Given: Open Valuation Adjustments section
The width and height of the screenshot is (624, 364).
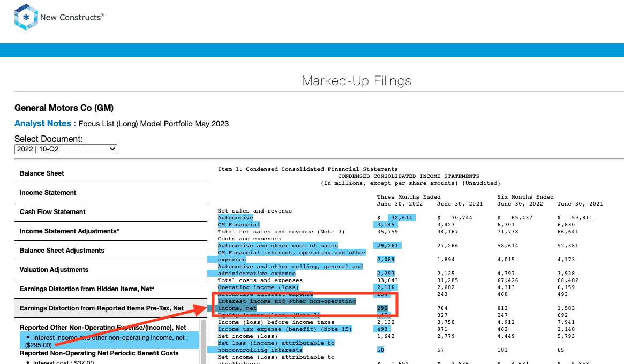Looking at the screenshot, I should click(111, 270).
